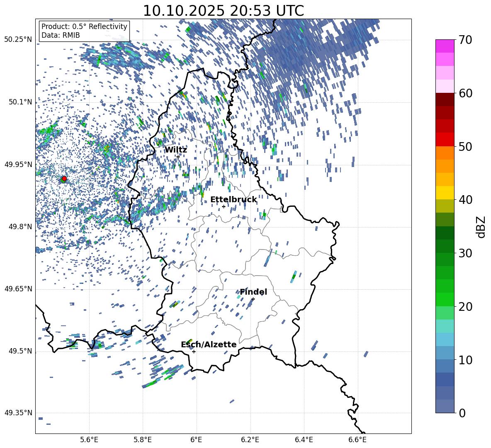
Task: Click the latitude label 49.5°N
Action: (20, 351)
